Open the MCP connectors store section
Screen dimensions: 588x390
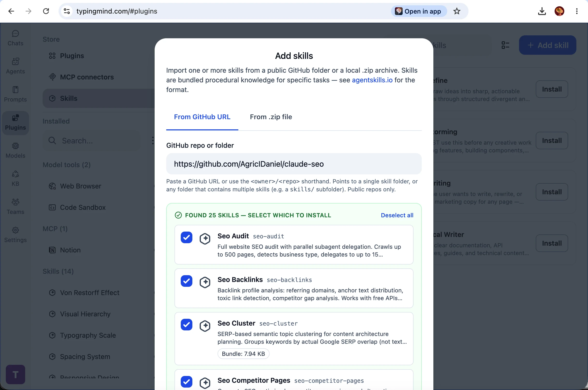(99, 77)
